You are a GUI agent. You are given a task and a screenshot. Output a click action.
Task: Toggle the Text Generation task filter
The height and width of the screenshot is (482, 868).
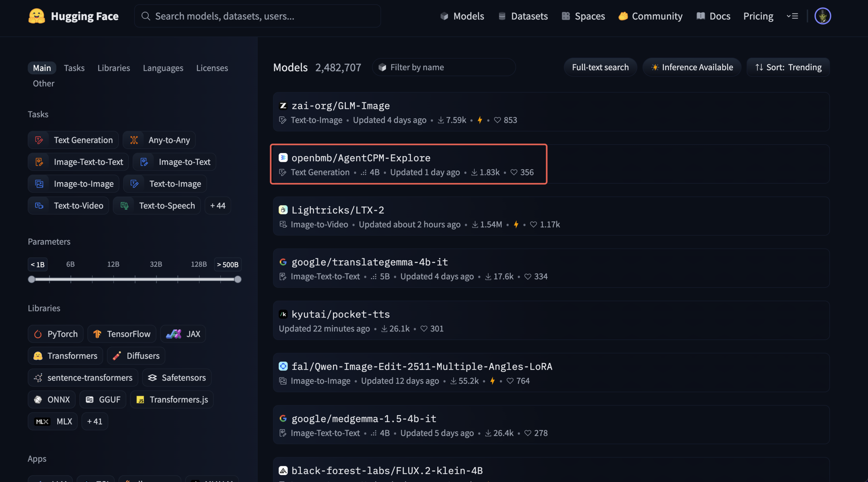pyautogui.click(x=73, y=140)
